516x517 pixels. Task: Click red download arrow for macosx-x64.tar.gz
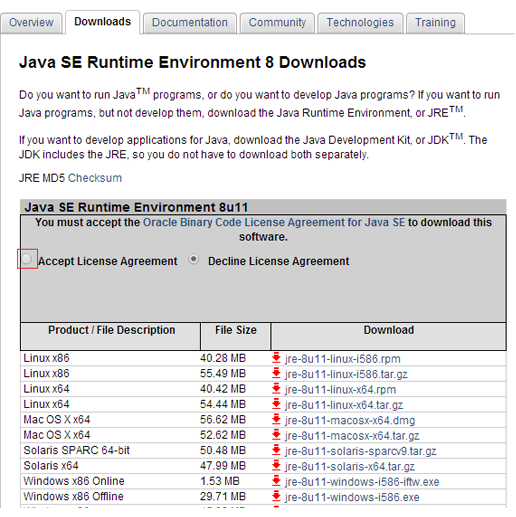pyautogui.click(x=276, y=434)
